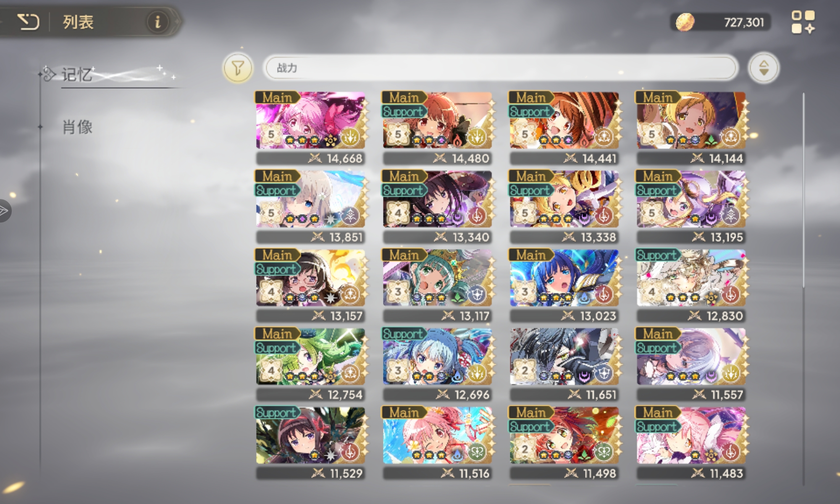Select the blue-haired card with 13,023 power
The image size is (840, 504).
pyautogui.click(x=564, y=285)
